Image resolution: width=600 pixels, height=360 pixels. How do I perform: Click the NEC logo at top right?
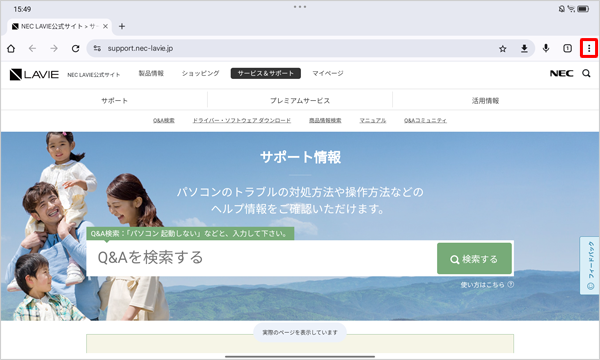click(561, 73)
